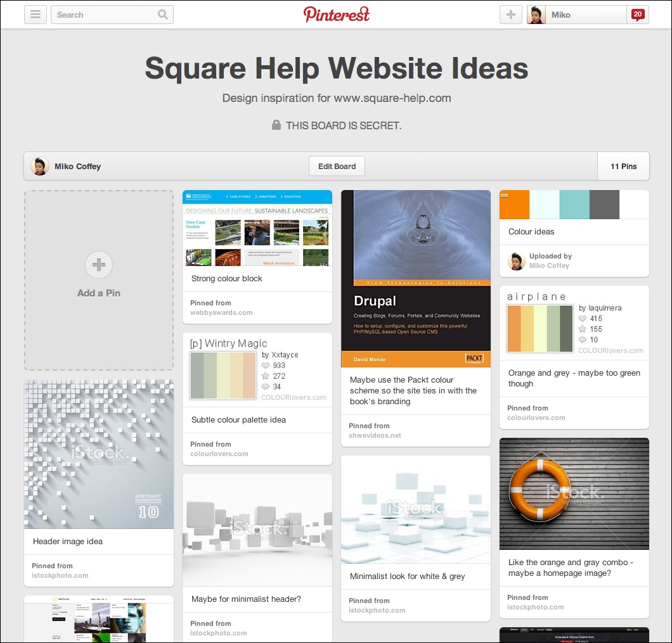Click the comment icon on Wintry Magic palette
Viewport: 672px width, 643px height.
click(x=266, y=386)
